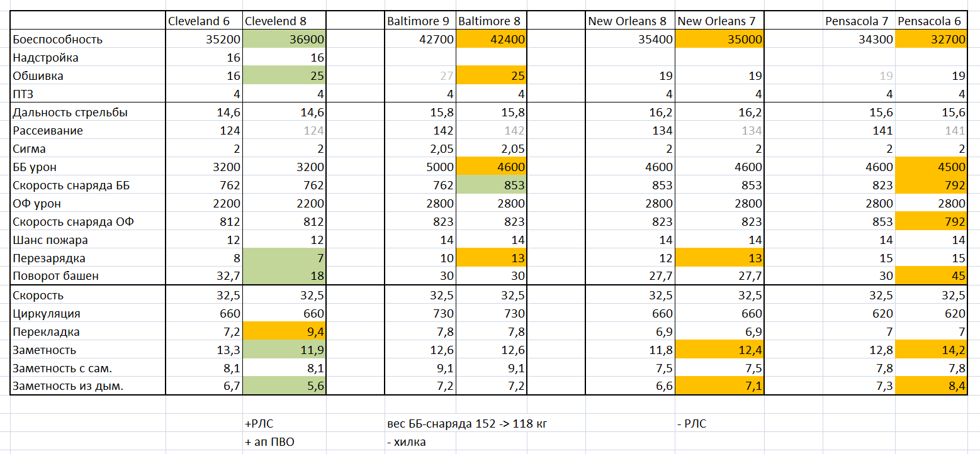Select the Cleveland 6 column header cell

(204, 21)
